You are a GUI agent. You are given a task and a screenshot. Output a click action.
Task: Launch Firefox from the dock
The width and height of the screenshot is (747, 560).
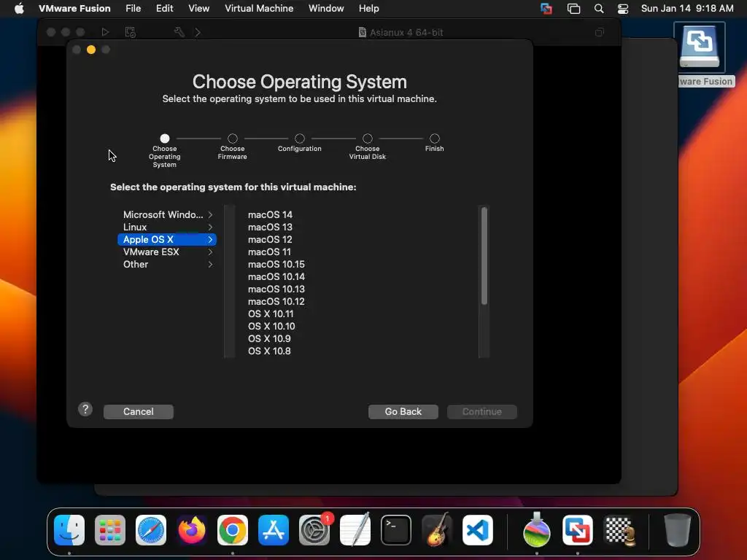[x=192, y=530]
